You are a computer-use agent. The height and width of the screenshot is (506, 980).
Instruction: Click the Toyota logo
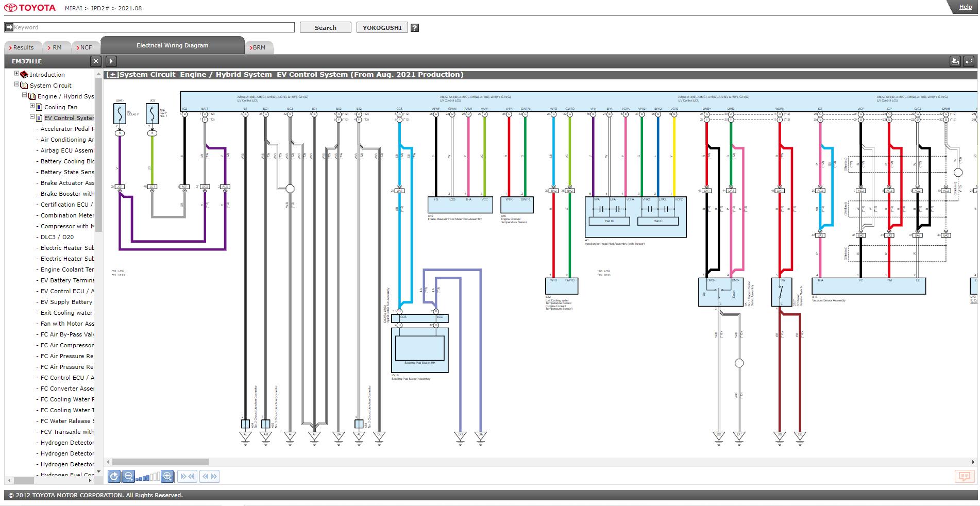(30, 8)
